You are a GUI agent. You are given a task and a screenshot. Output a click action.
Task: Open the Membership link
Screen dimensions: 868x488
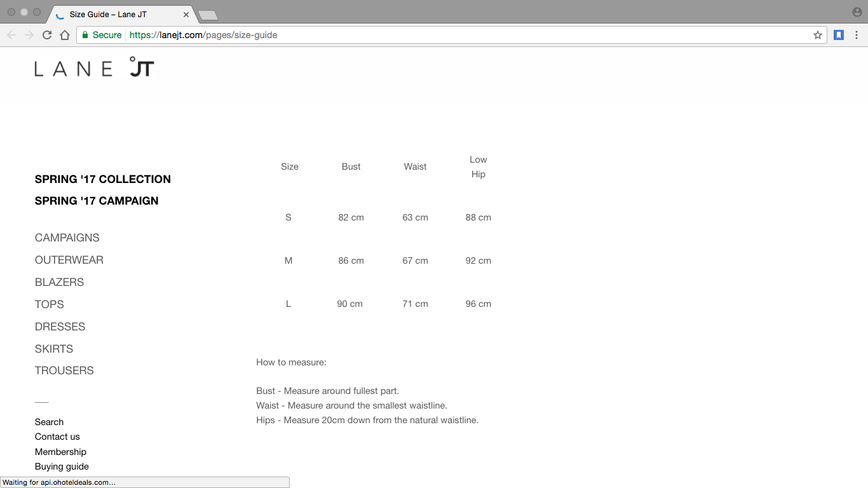pyautogui.click(x=60, y=452)
